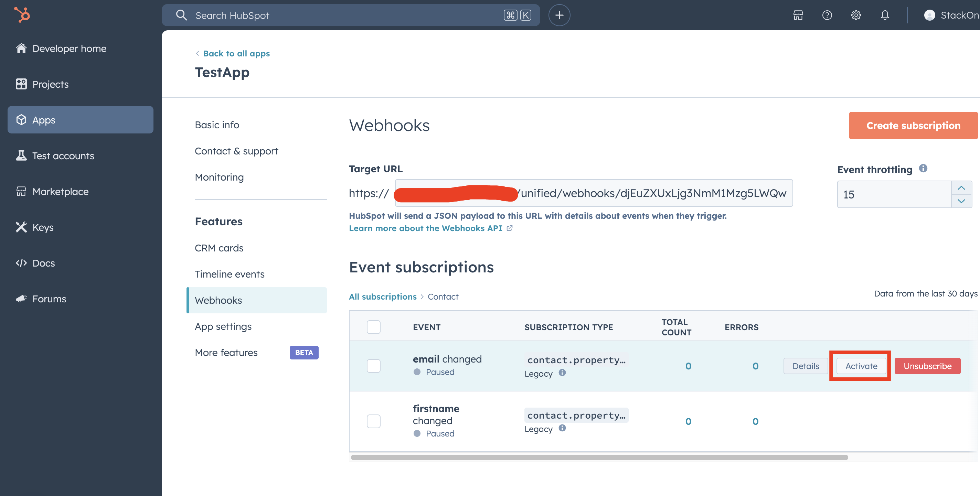Open the help question mark icon
The image size is (980, 496).
pyautogui.click(x=827, y=15)
